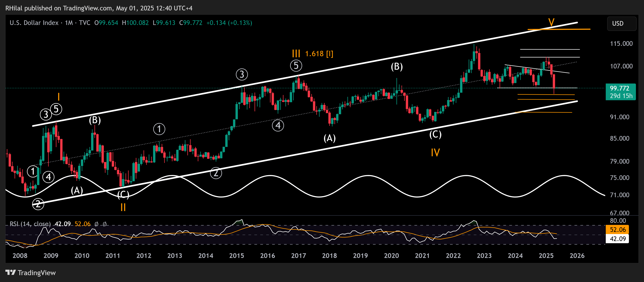Click the orange 52.06 tag on RSI axis
The width and height of the screenshot is (644, 282).
pyautogui.click(x=617, y=230)
